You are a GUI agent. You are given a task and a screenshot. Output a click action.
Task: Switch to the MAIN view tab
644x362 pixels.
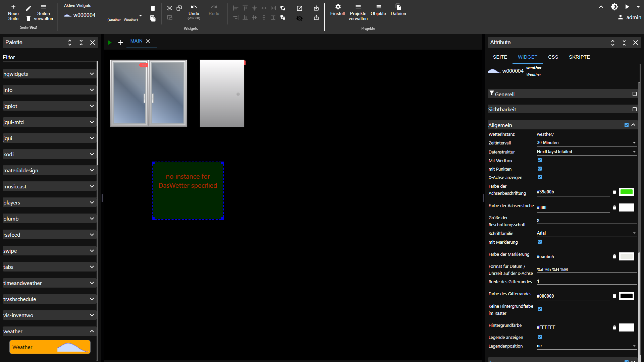tap(137, 41)
